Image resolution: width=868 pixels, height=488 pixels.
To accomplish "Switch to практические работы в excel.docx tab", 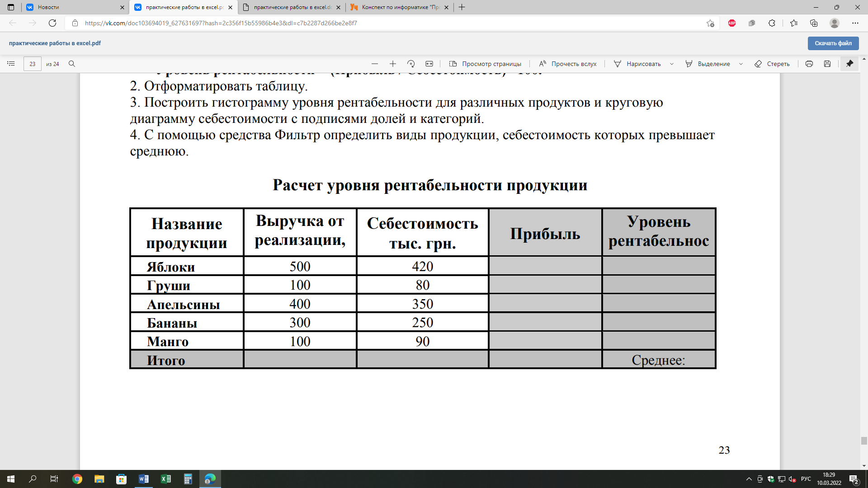I will 292,7.
